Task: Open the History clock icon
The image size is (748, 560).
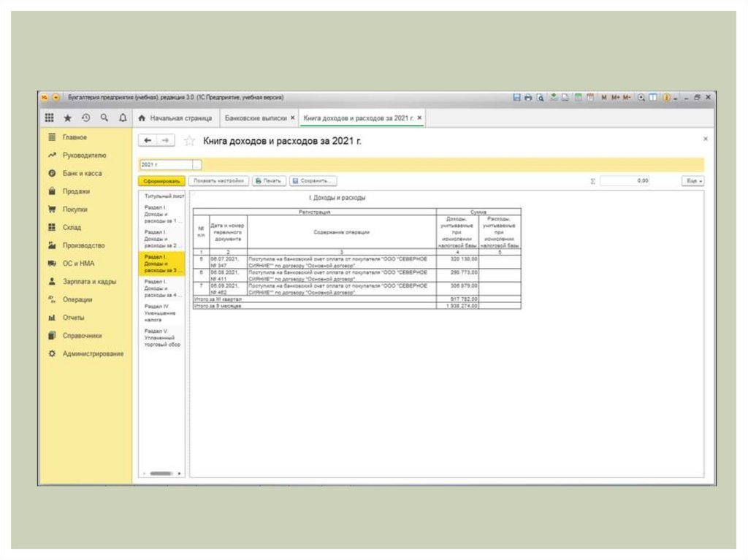Action: [x=86, y=118]
